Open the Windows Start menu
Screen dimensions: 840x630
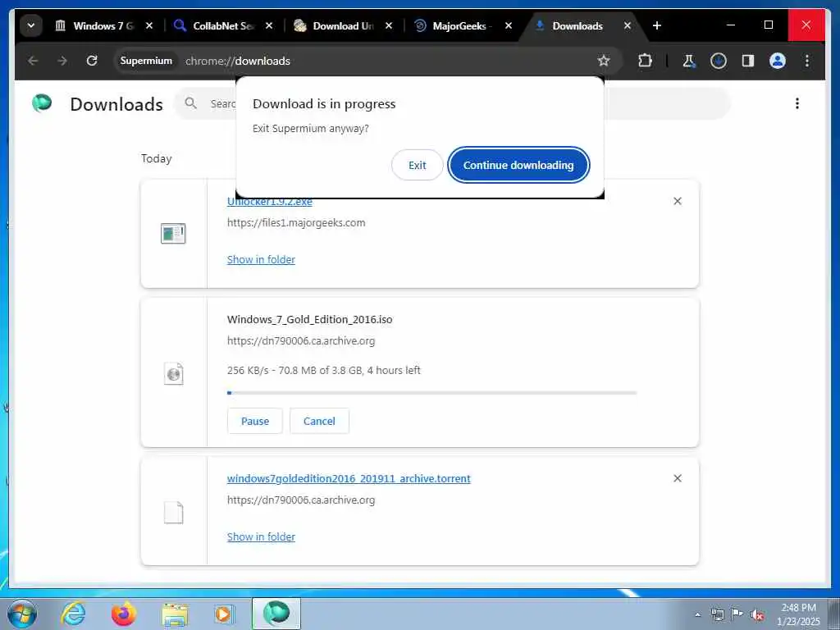tap(22, 614)
